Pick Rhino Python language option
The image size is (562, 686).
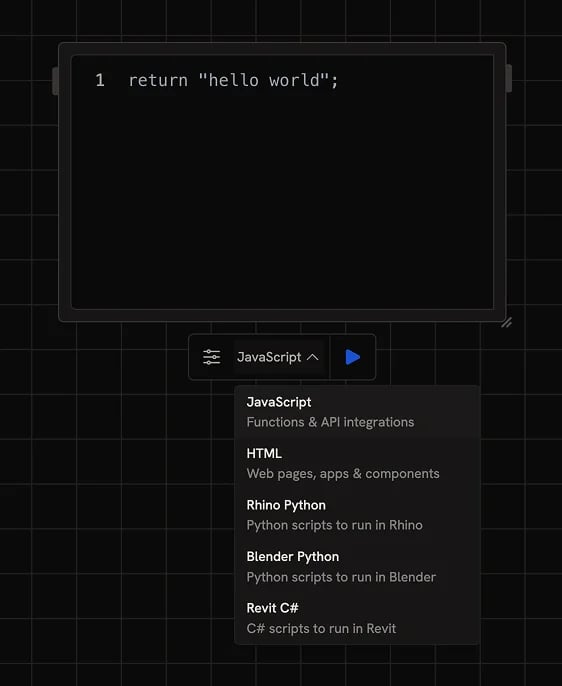357,515
